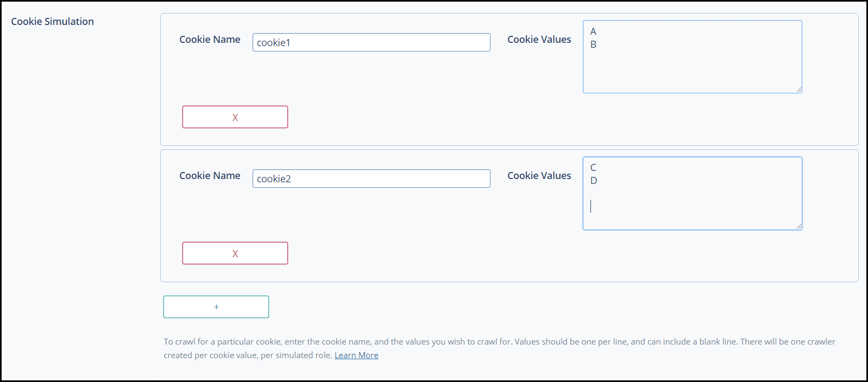Viewport: 868px width, 382px height.
Task: Place cursor on value A line
Action: click(594, 31)
